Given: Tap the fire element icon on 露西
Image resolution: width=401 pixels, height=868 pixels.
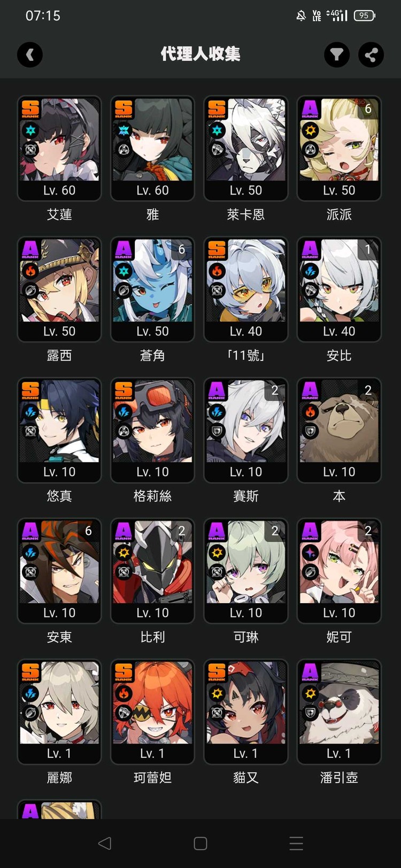Looking at the screenshot, I should point(30,271).
